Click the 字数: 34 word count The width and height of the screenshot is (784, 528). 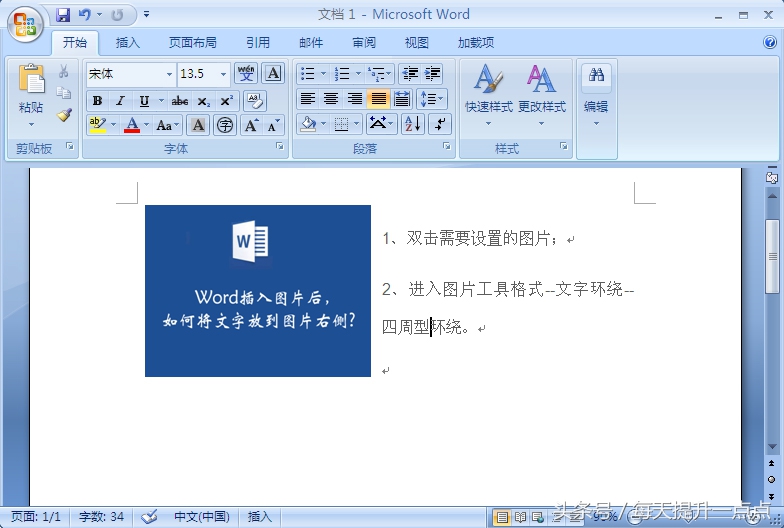(x=102, y=516)
